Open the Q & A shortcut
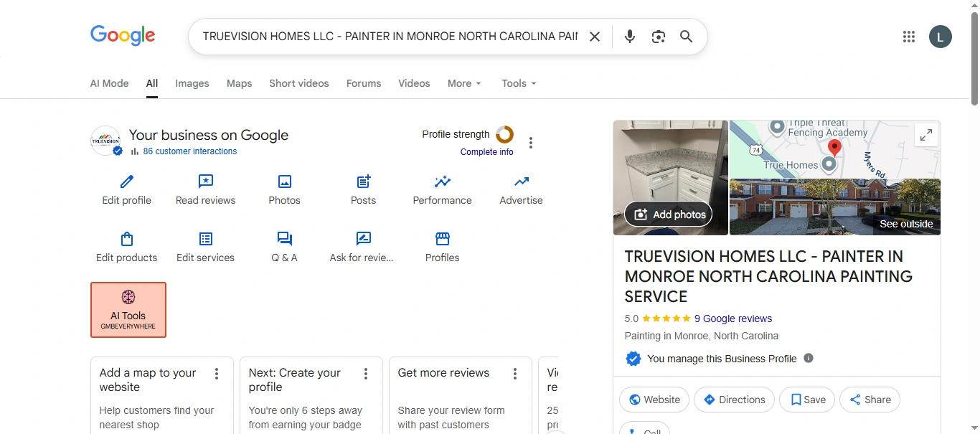The width and height of the screenshot is (980, 434). 285,247
